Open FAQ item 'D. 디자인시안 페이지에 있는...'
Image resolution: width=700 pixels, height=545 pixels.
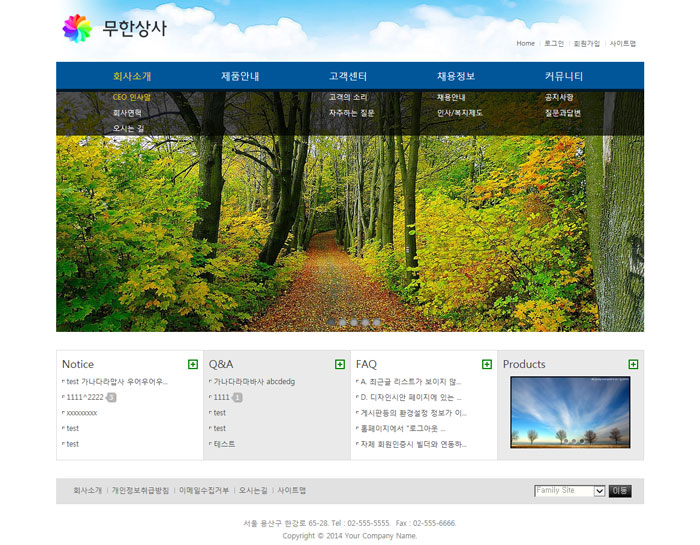coord(411,397)
